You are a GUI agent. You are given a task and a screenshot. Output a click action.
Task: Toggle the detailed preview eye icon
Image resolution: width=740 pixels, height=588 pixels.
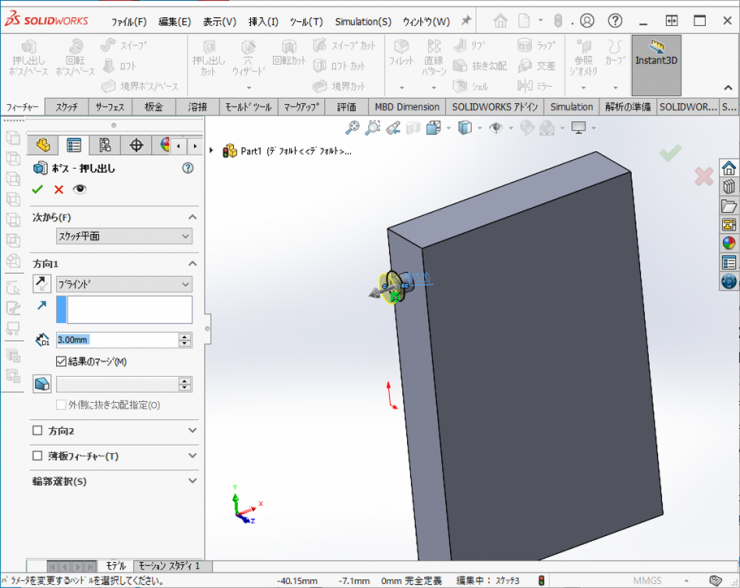pyautogui.click(x=80, y=189)
